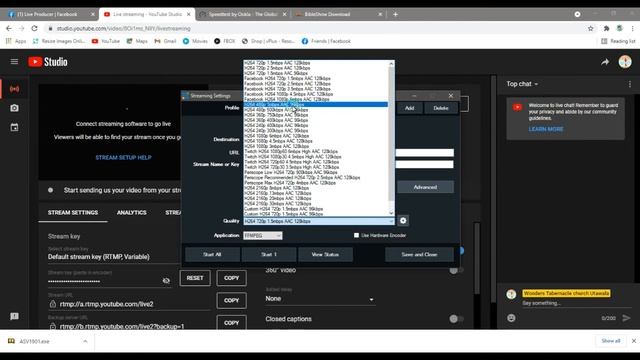The height and width of the screenshot is (360, 640).
Task: Close the downloads bar
Action: pos(633,341)
